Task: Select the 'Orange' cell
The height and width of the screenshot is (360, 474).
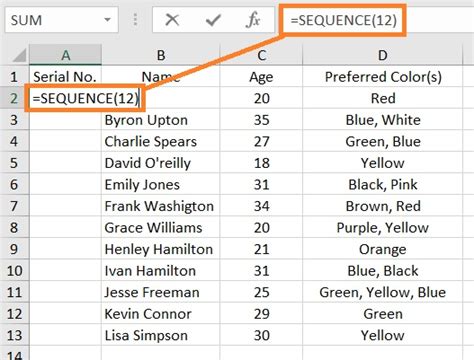Action: pyautogui.click(x=383, y=249)
